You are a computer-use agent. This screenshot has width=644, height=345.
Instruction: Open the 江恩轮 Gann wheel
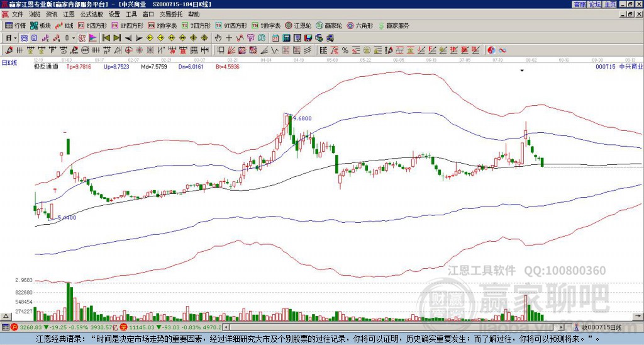click(298, 26)
